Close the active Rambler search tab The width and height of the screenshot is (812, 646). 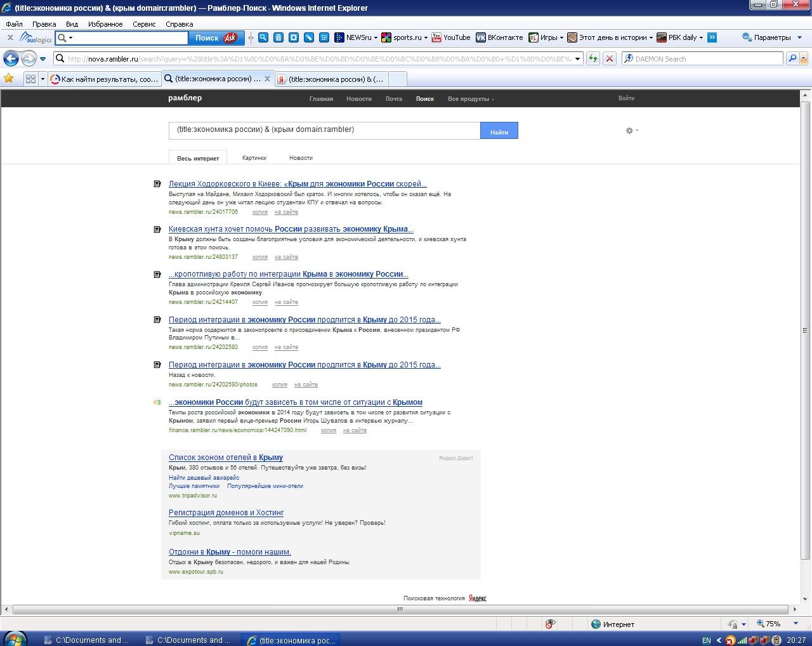267,79
